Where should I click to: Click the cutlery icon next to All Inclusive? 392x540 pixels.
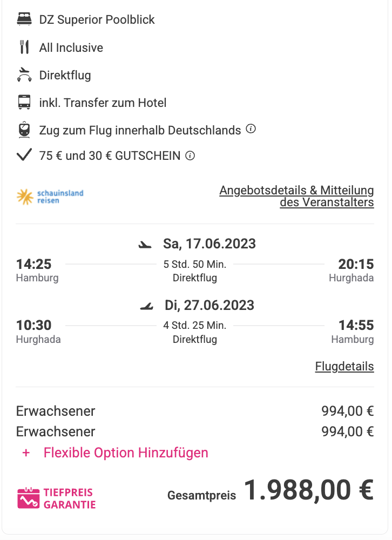[24, 47]
